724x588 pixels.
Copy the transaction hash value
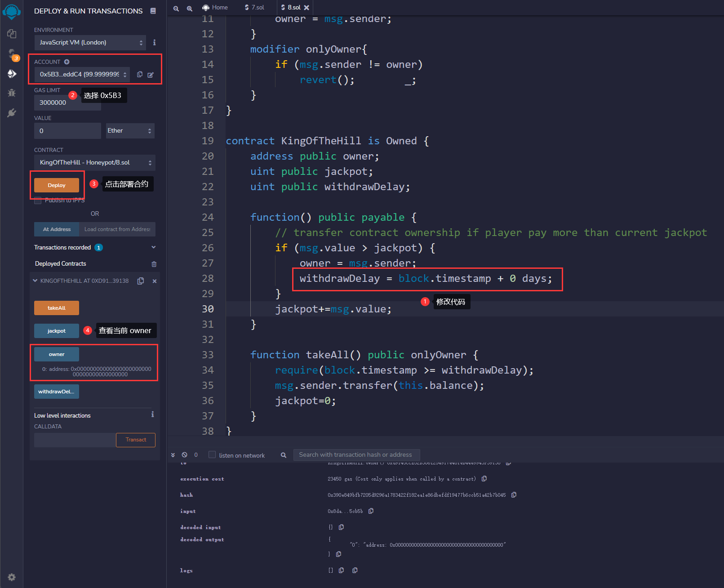click(514, 494)
